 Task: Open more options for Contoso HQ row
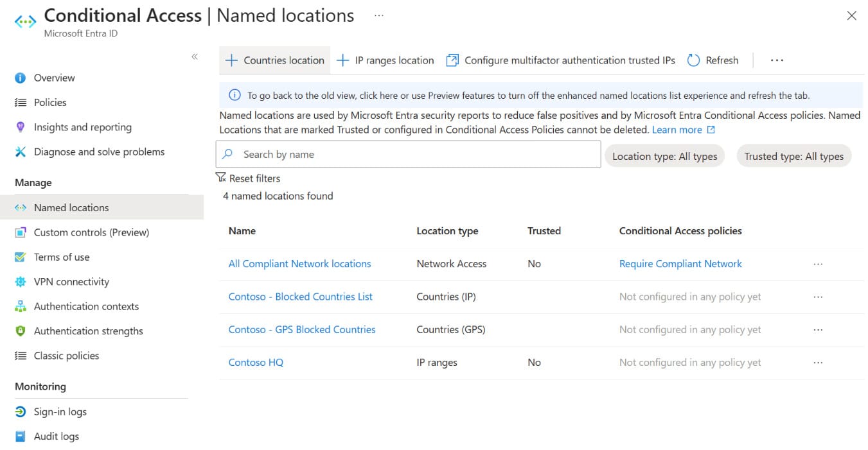pos(818,363)
